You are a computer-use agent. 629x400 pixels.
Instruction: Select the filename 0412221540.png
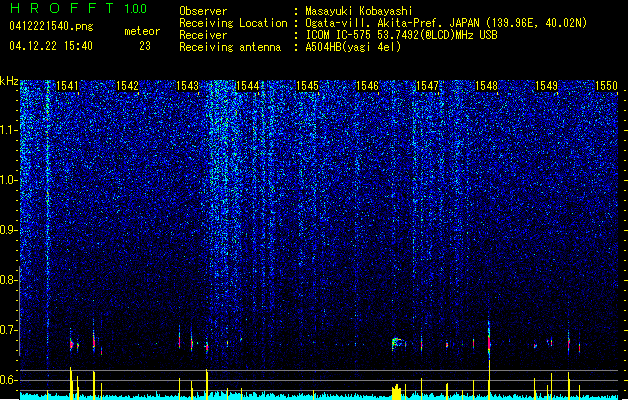point(51,26)
